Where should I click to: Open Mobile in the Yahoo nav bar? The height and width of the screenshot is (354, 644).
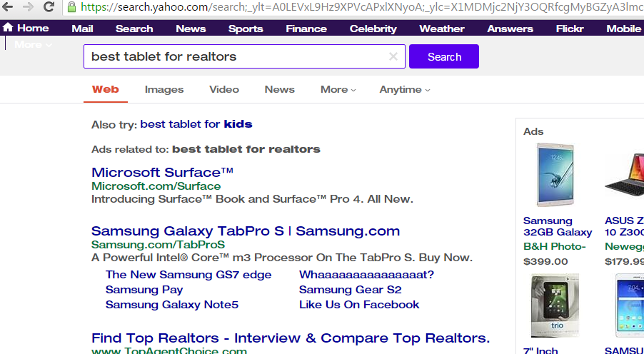pos(623,29)
